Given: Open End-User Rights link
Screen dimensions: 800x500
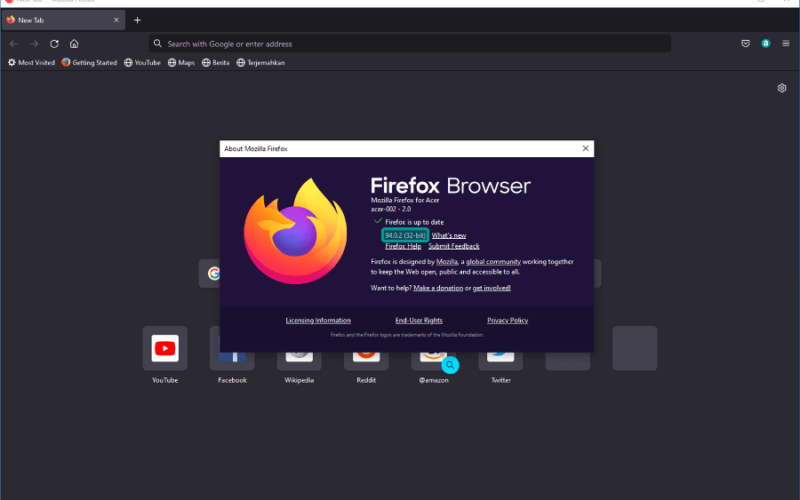Looking at the screenshot, I should pos(419,320).
